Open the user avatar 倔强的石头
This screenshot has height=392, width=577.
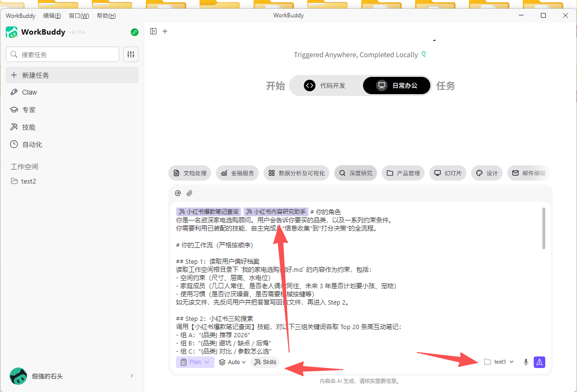pyautogui.click(x=18, y=376)
